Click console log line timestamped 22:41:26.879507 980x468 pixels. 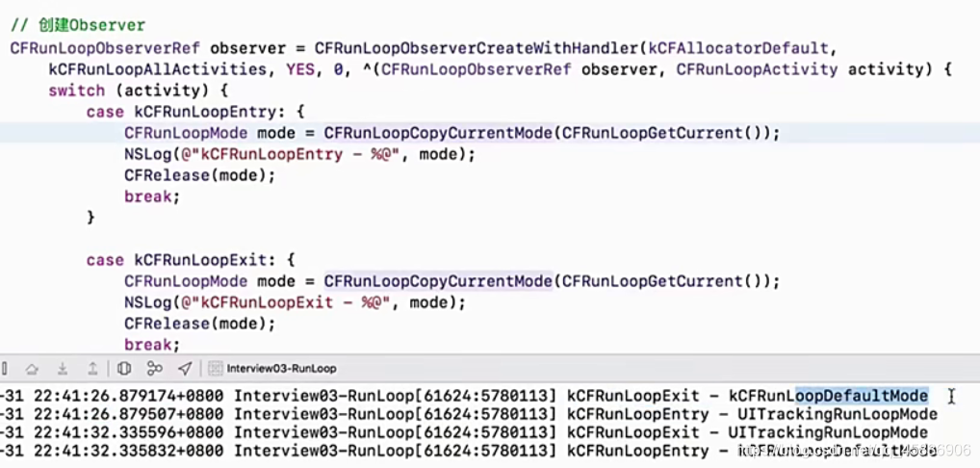[469, 414]
